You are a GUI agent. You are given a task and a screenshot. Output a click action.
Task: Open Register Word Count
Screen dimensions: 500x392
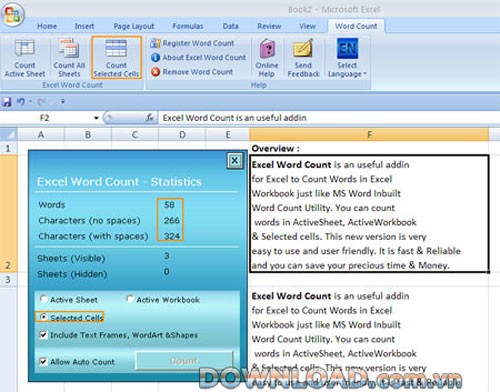192,43
